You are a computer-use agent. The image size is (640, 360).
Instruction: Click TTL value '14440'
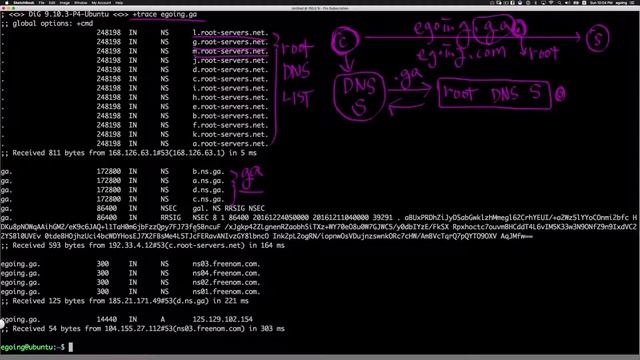(107, 319)
